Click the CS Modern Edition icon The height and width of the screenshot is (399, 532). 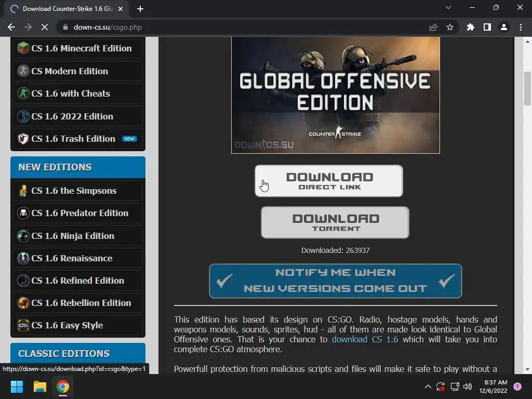[x=23, y=71]
